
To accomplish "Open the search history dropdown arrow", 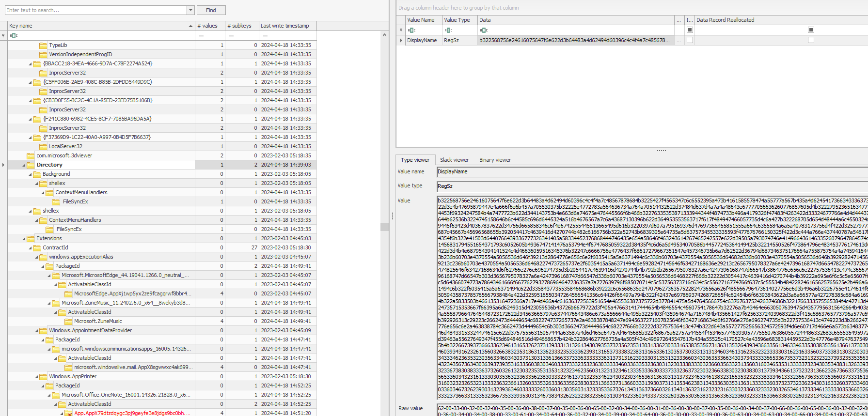I will coord(190,10).
